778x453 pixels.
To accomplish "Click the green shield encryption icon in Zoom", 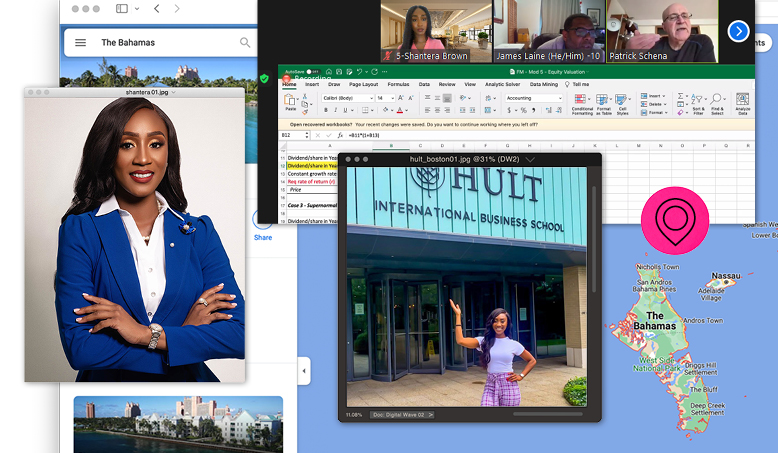I will coord(264,78).
